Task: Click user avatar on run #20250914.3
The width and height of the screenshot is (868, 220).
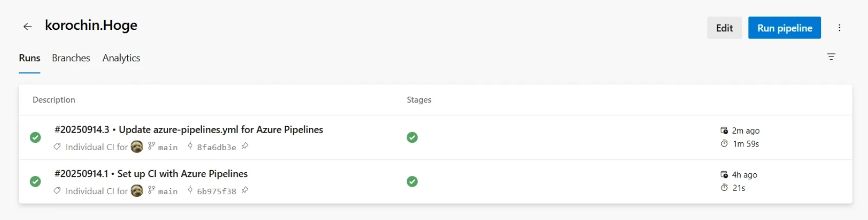Action: pyautogui.click(x=137, y=147)
